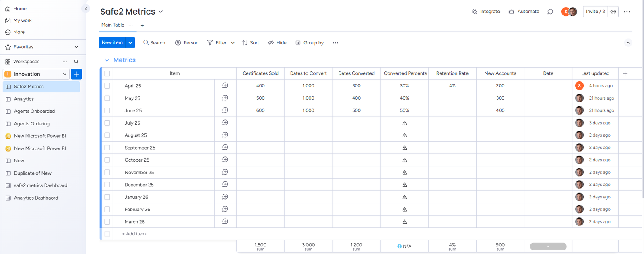Tick the July 25 row checkbox
This screenshot has height=254, width=644.
[107, 123]
